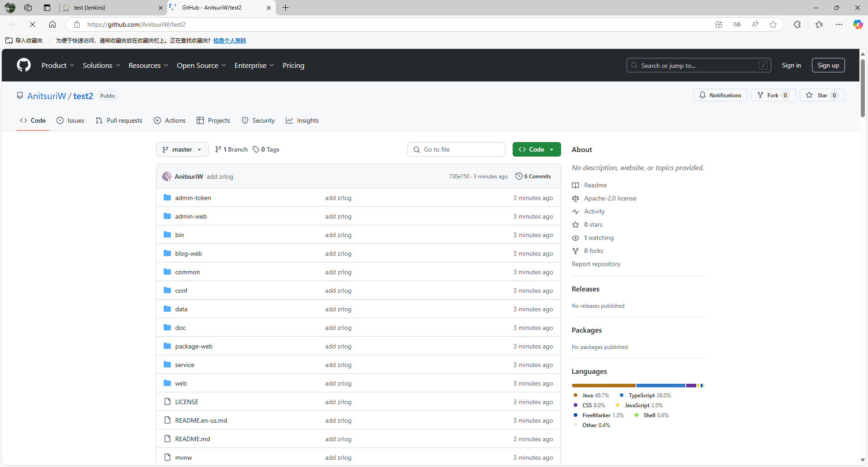Open browser extensions icon
This screenshot has height=467, width=868.
tap(797, 24)
